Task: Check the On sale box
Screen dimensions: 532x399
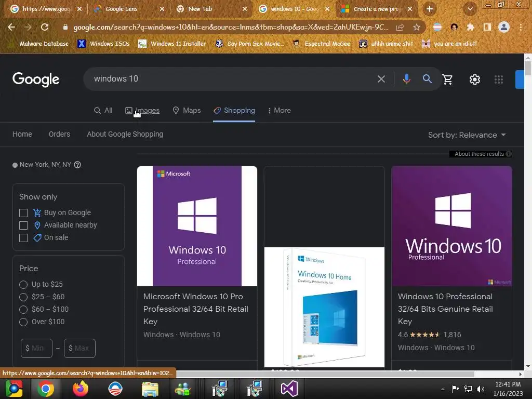Action: pyautogui.click(x=23, y=238)
